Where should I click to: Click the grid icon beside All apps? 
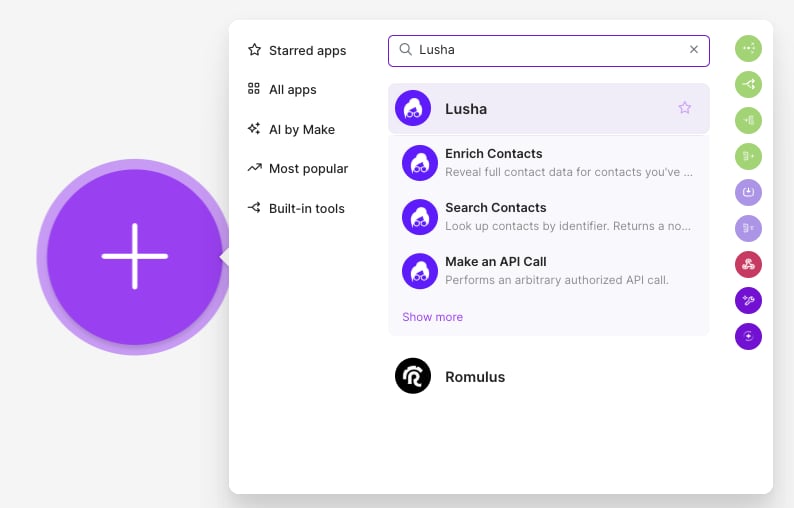(254, 89)
